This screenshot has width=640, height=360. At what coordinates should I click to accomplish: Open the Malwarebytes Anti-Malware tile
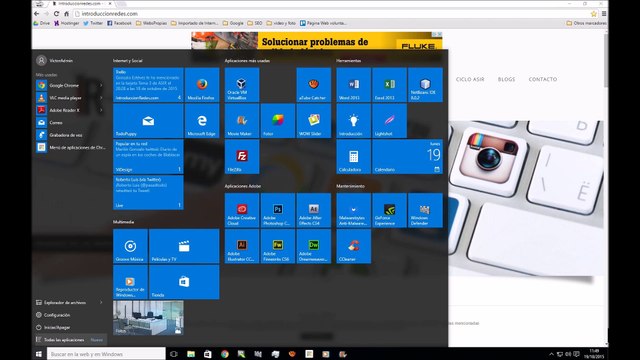coord(353,210)
